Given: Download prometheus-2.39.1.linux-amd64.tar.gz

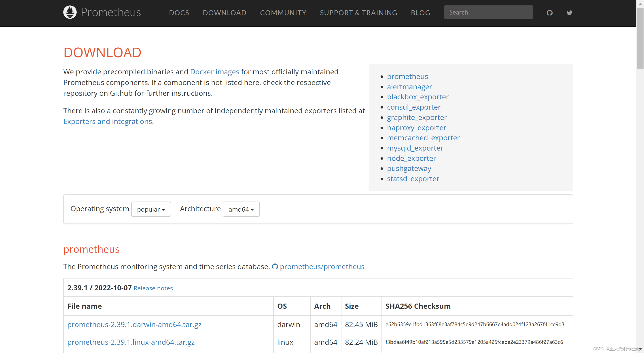Looking at the screenshot, I should point(131,342).
